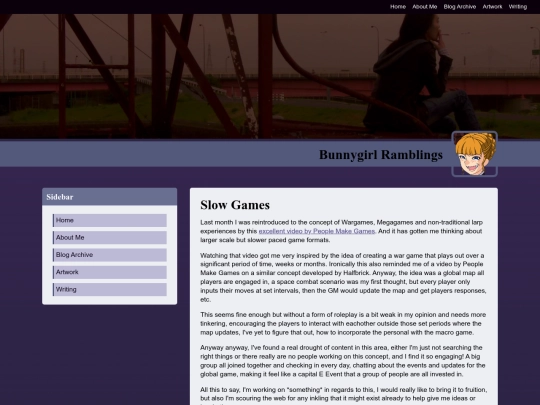Open Blog Archive in the top navigation bar
The width and height of the screenshot is (540, 405).
[x=460, y=7]
